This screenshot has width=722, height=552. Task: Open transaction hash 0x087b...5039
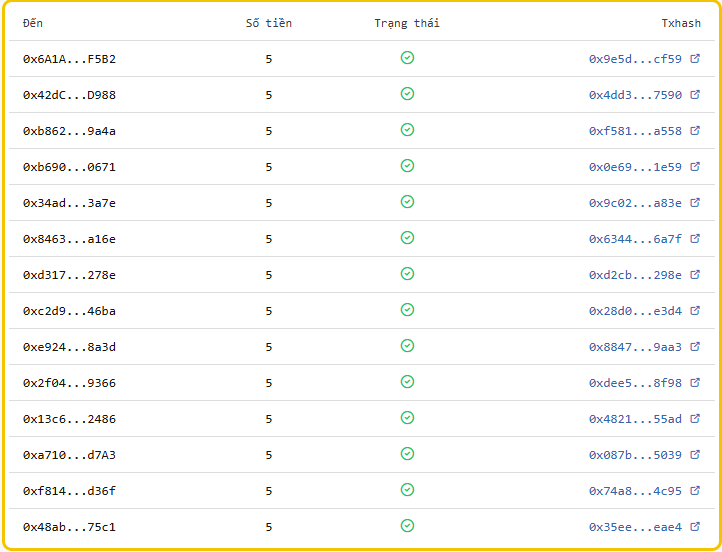[635, 455]
